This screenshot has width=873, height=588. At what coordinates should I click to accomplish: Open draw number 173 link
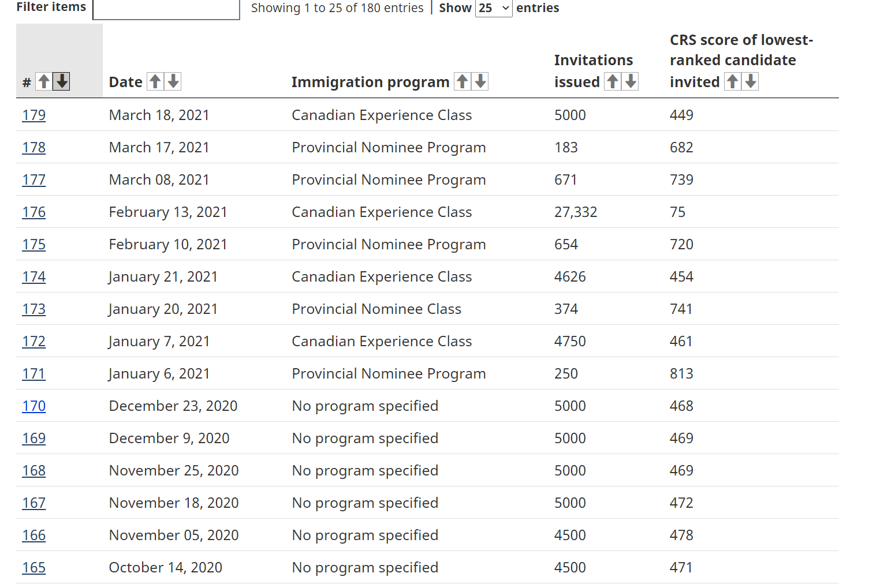(x=34, y=309)
